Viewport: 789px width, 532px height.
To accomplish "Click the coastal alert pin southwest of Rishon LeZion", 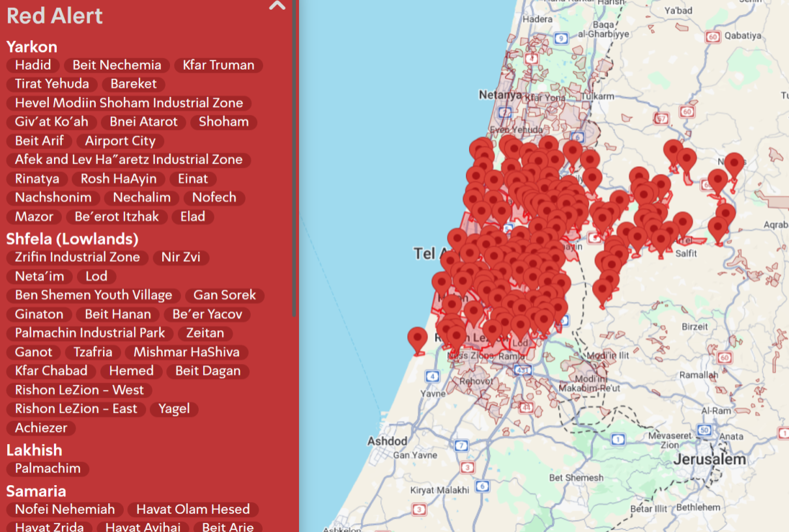I will [418, 341].
